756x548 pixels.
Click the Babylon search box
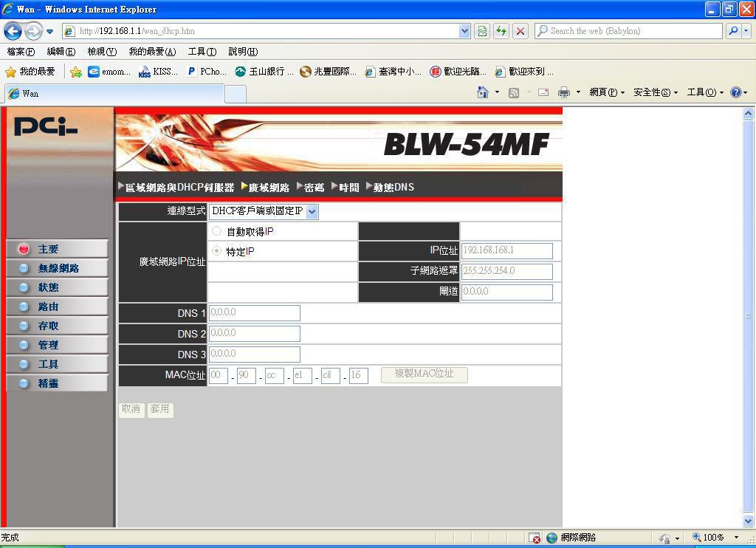click(628, 31)
